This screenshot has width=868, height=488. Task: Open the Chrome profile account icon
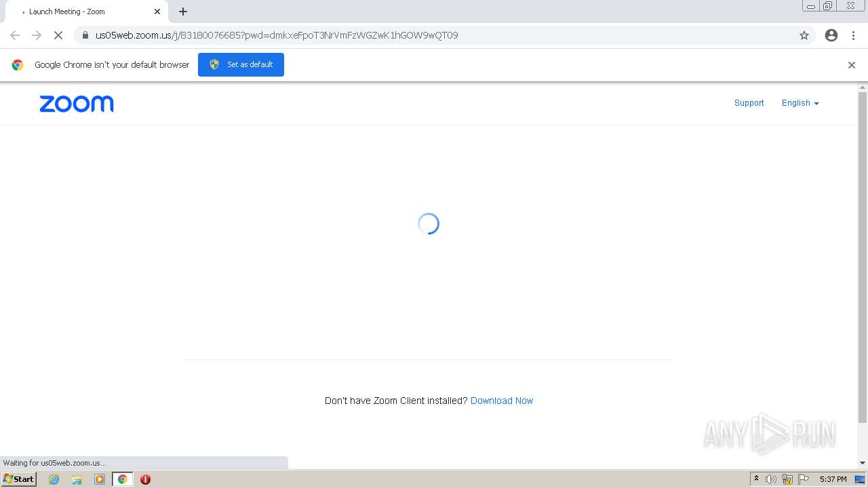(831, 35)
